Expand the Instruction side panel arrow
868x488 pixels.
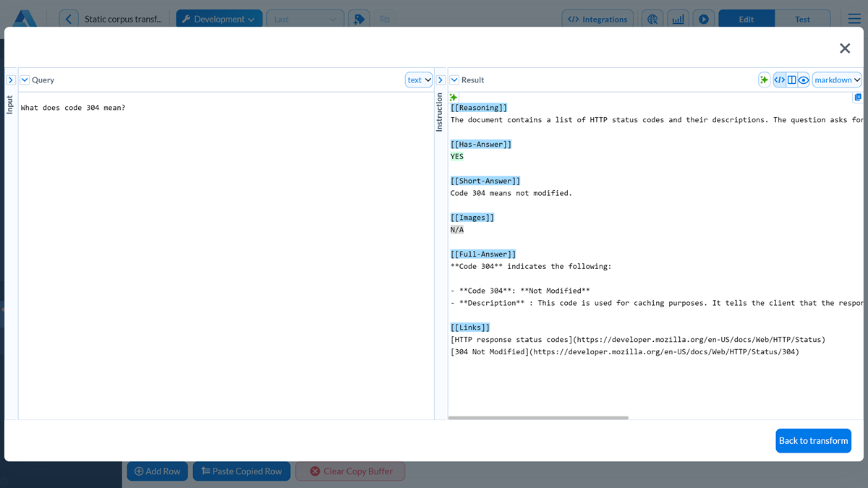tap(441, 80)
